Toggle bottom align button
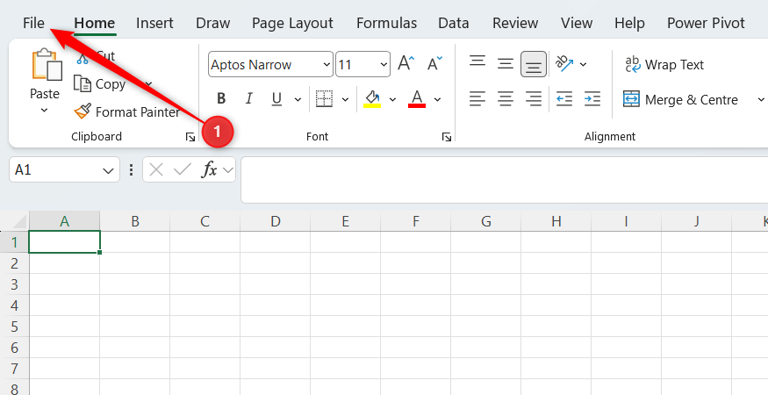Image resolution: width=768 pixels, height=395 pixels. point(533,64)
